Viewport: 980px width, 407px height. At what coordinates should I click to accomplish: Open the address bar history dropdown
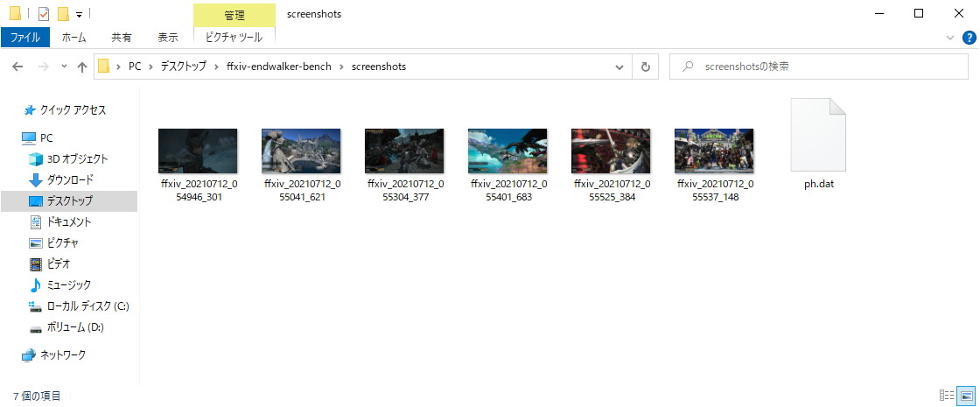pyautogui.click(x=619, y=67)
